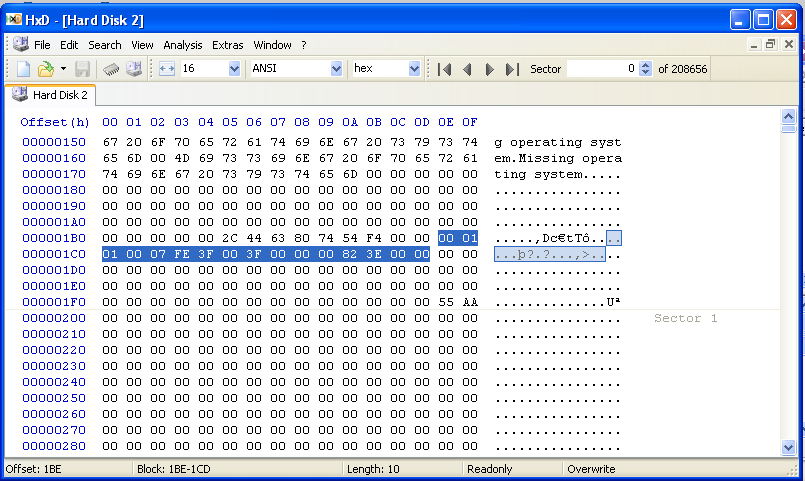Open the Edit menu
Image resolution: width=805 pixels, height=481 pixels.
pyautogui.click(x=69, y=45)
